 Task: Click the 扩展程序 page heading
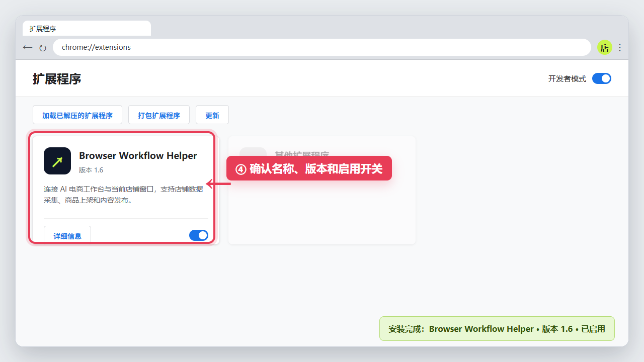pos(57,79)
